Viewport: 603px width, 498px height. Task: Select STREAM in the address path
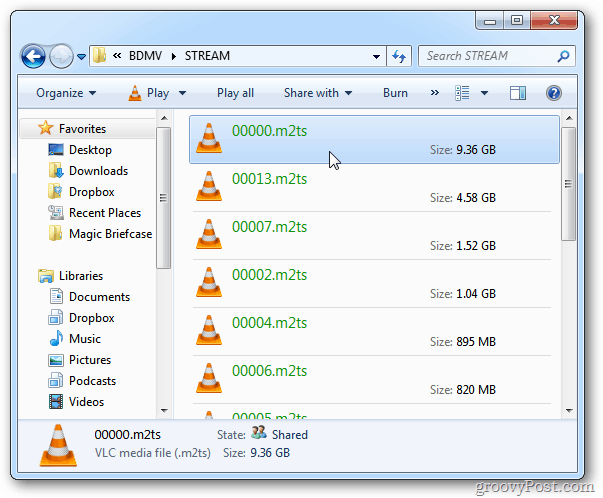[207, 56]
